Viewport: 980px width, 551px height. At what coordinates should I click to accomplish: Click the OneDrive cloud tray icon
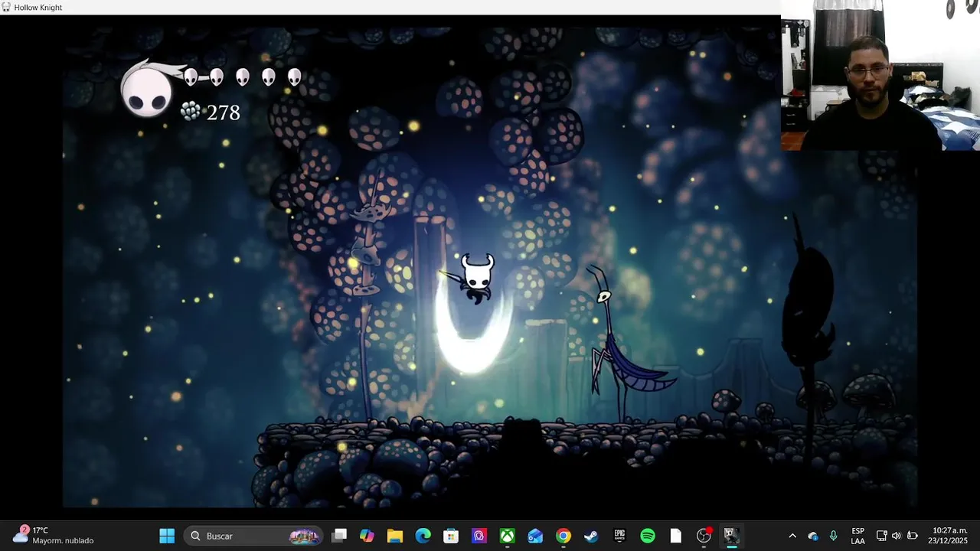813,536
